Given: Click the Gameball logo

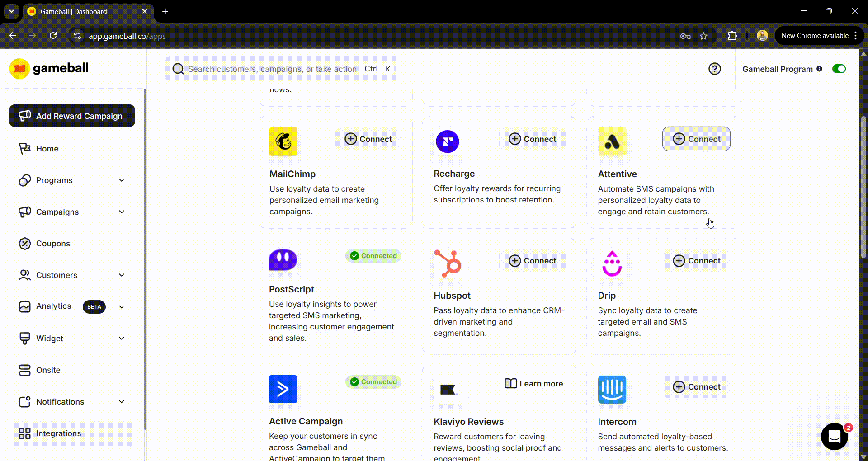Looking at the screenshot, I should (49, 68).
